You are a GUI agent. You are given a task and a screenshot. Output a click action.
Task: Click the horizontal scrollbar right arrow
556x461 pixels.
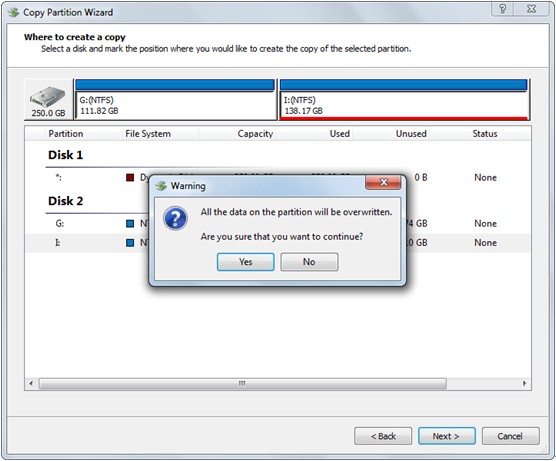coord(524,383)
